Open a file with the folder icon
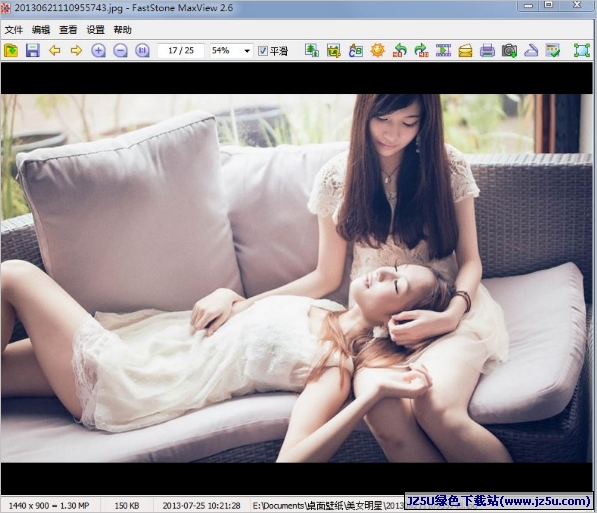The height and width of the screenshot is (513, 597). pos(11,50)
